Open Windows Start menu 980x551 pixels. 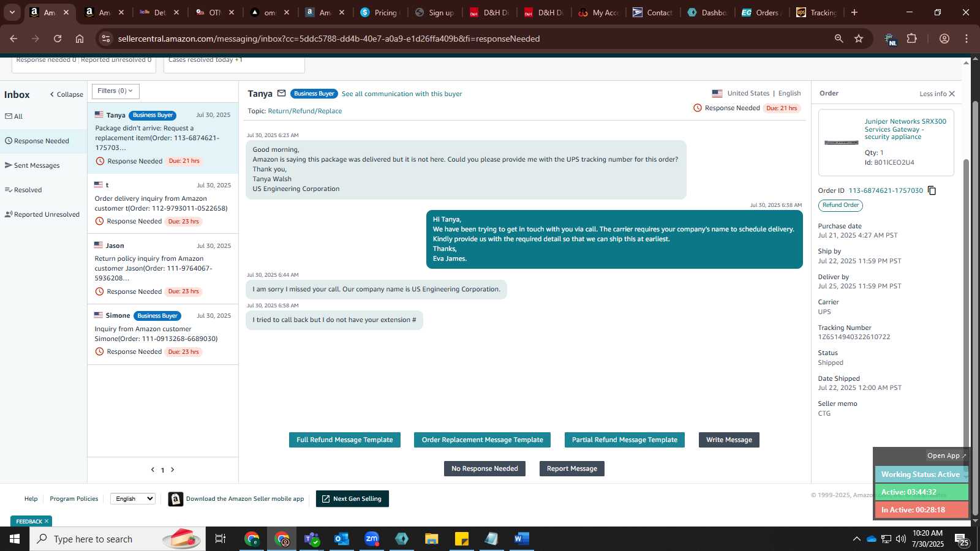click(15, 539)
